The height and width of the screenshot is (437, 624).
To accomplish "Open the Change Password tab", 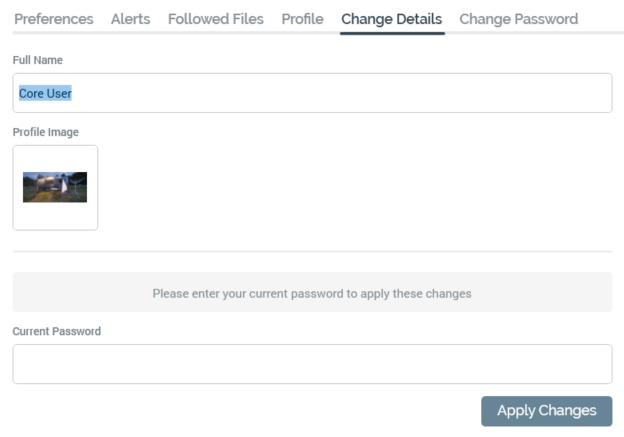I will tap(518, 19).
